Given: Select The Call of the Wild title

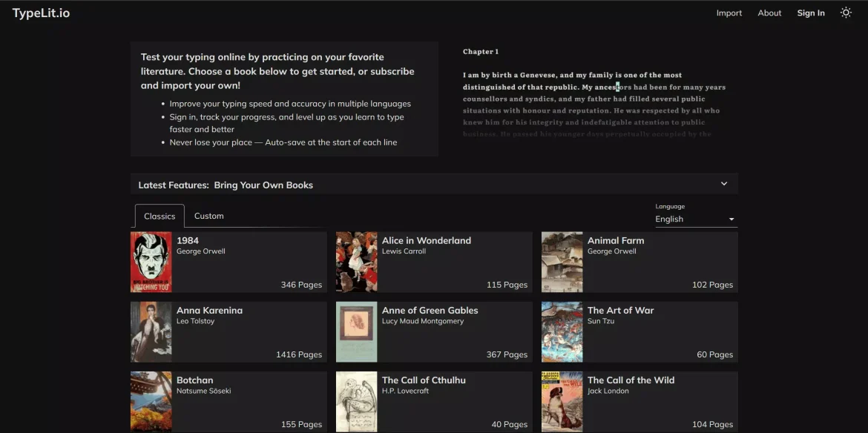Looking at the screenshot, I should pos(631,380).
